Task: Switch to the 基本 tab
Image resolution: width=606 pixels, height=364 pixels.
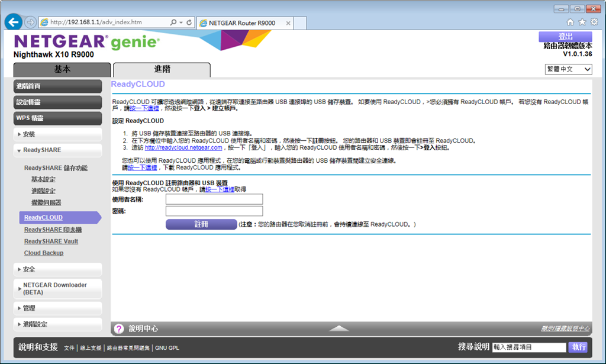Action: (x=62, y=70)
